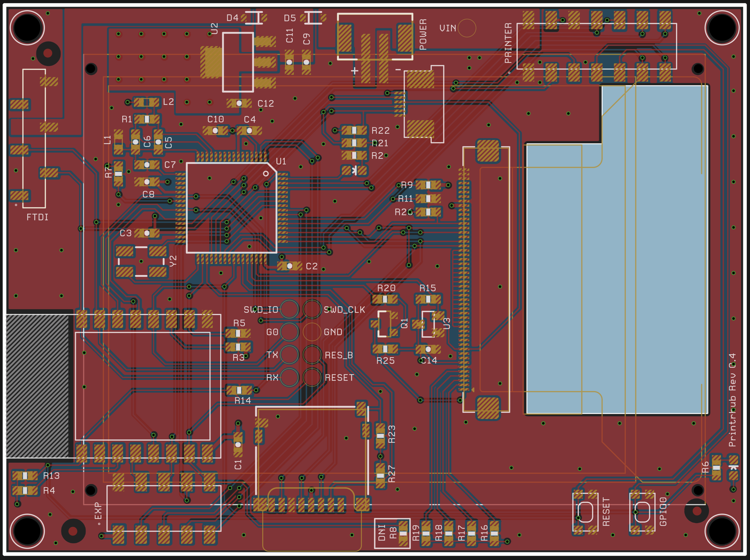Click transistor Q1 footprint
The height and width of the screenshot is (560, 750).
click(384, 324)
